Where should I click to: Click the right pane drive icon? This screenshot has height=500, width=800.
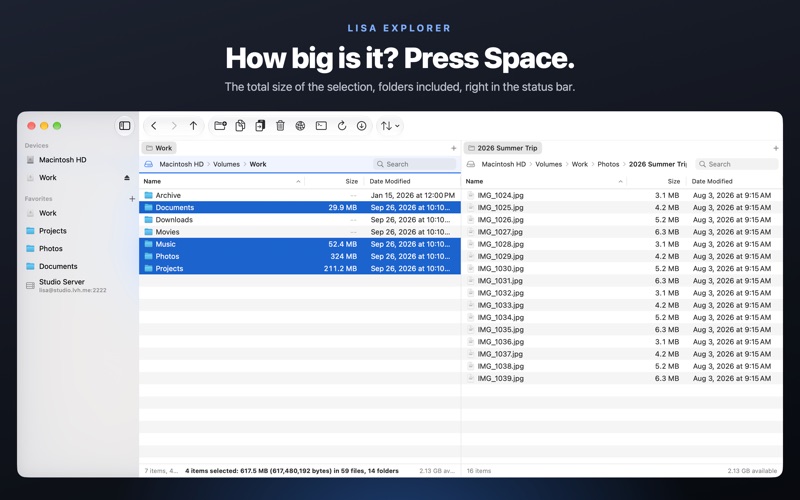coord(471,164)
